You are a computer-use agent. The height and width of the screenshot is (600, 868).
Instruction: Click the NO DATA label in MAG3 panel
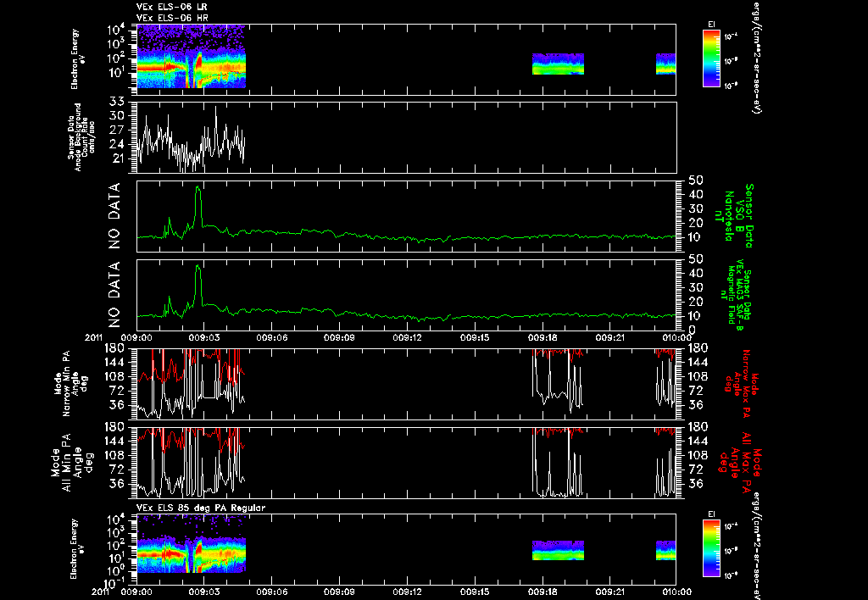pos(114,294)
